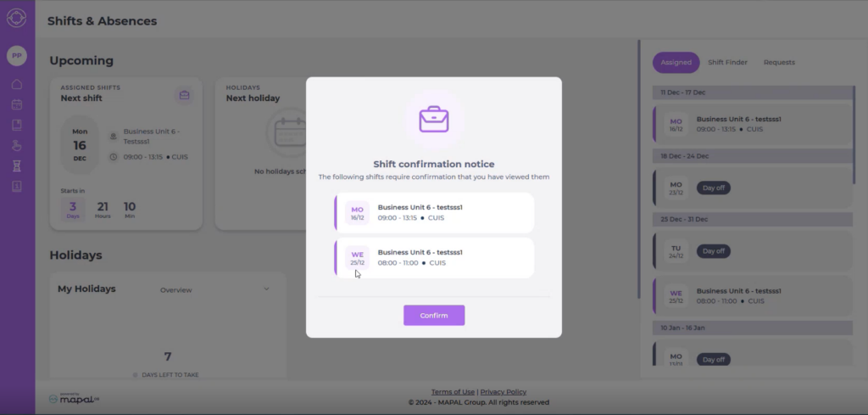This screenshot has height=415, width=868.
Task: Click the MAPAL logo in the sidebar
Action: [17, 19]
